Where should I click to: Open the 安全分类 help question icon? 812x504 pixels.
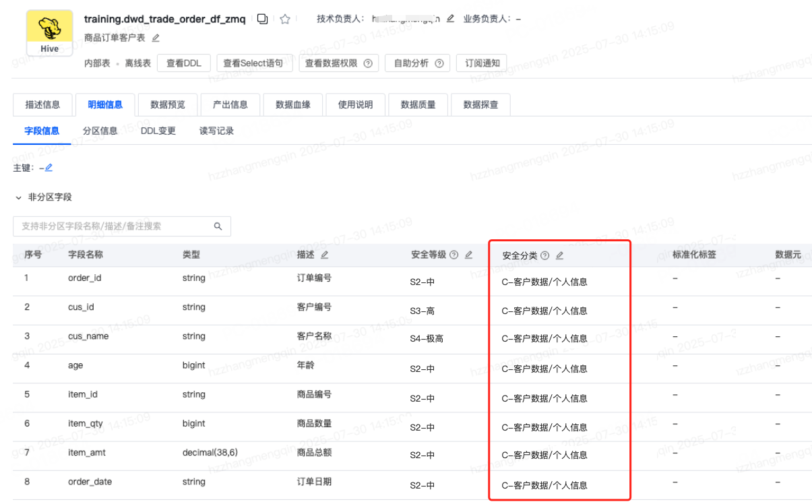tap(545, 255)
